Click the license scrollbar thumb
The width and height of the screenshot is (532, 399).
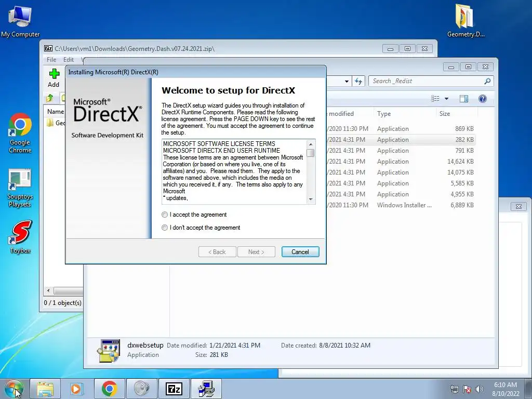311,153
